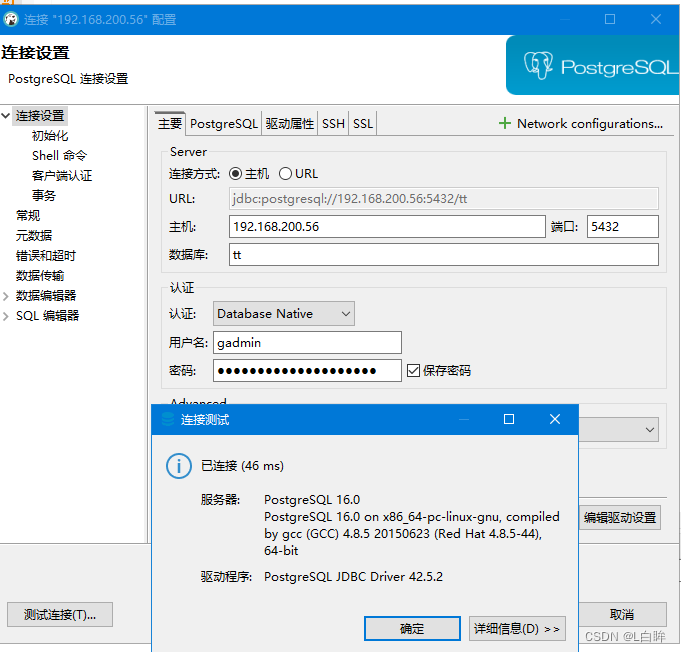Switch to the SSL tab
Screen dimensions: 681x652
click(x=363, y=124)
